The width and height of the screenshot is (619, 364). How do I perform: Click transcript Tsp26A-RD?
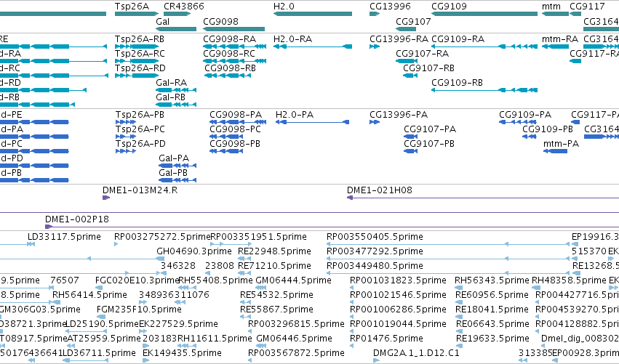click(140, 68)
